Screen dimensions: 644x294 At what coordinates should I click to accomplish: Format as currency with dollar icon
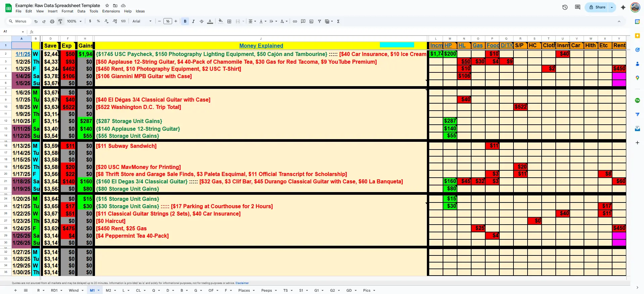tap(90, 21)
